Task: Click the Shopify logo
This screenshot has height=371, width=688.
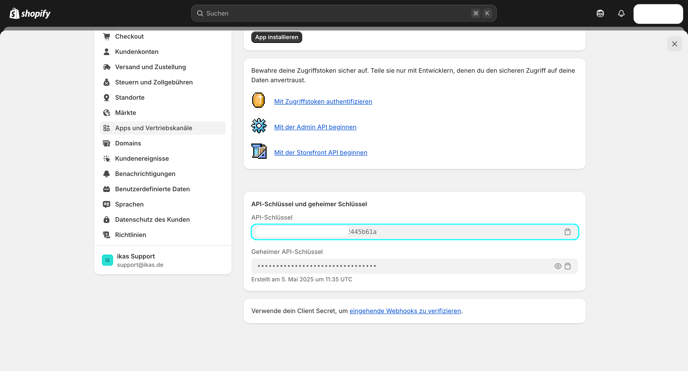Action: pyautogui.click(x=30, y=14)
